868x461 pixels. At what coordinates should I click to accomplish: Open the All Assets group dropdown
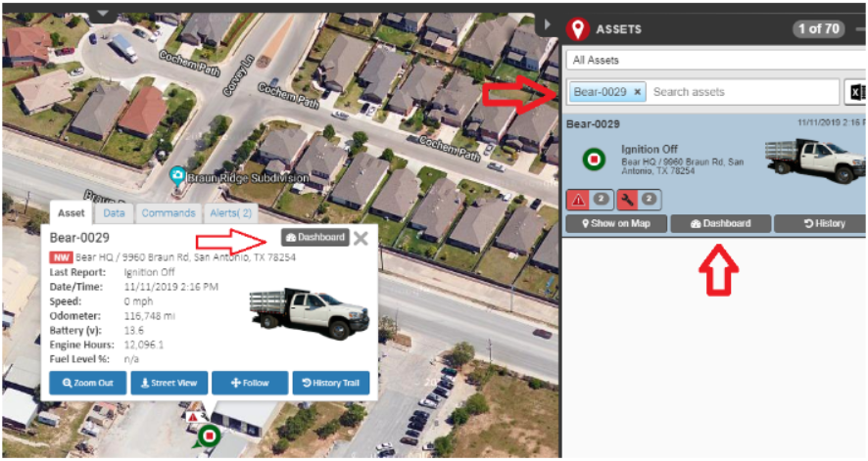coord(716,61)
